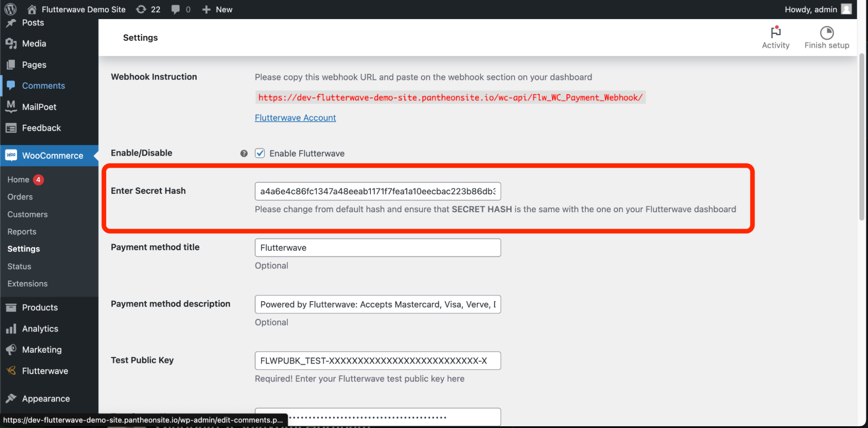Click the Flutterwave menu label

coord(45,371)
